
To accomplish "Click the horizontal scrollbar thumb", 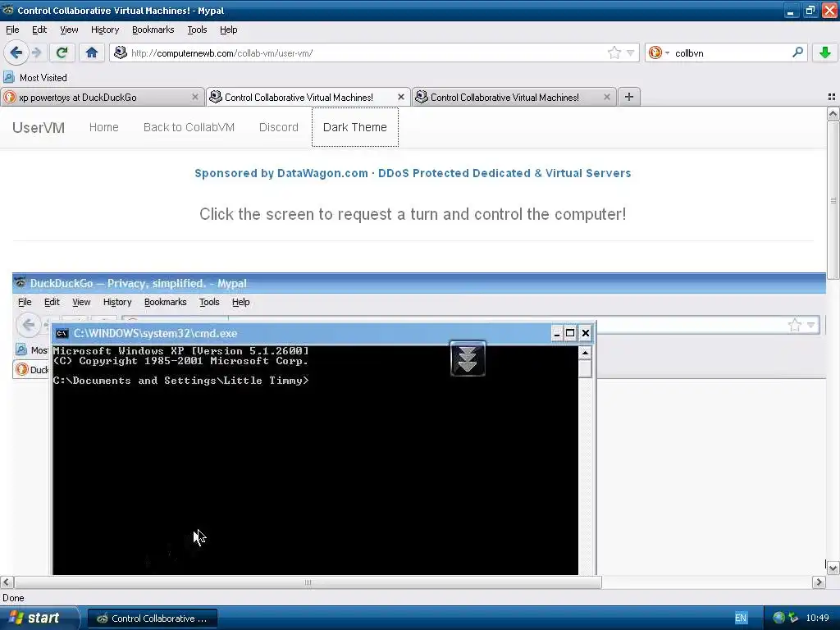I will click(x=308, y=582).
